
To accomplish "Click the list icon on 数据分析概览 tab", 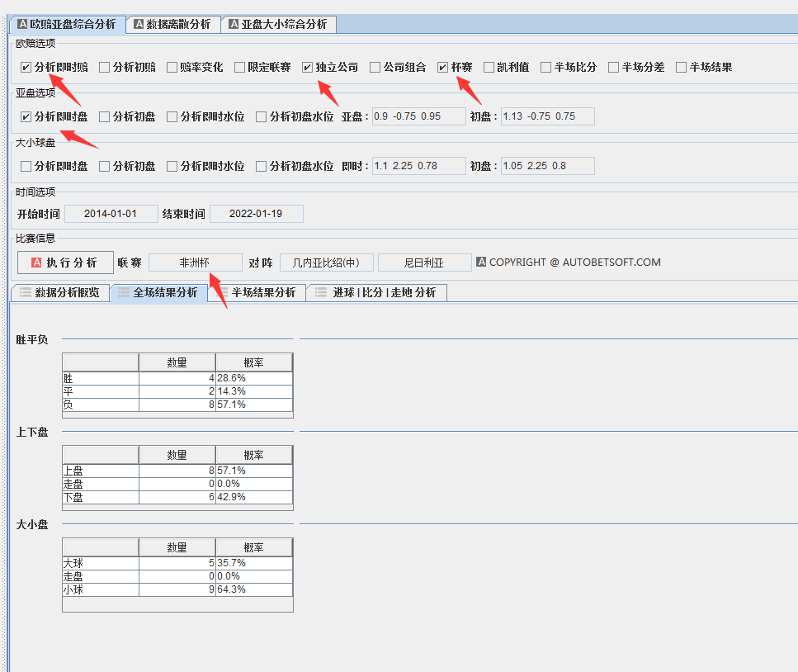I will point(25,292).
